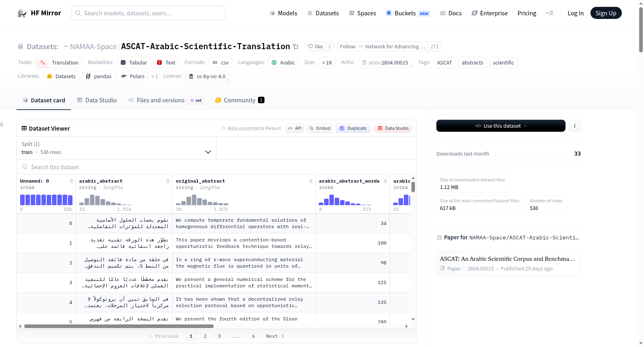Image resolution: width=644 pixels, height=347 pixels.
Task: Click the abstracts tag
Action: pyautogui.click(x=473, y=62)
